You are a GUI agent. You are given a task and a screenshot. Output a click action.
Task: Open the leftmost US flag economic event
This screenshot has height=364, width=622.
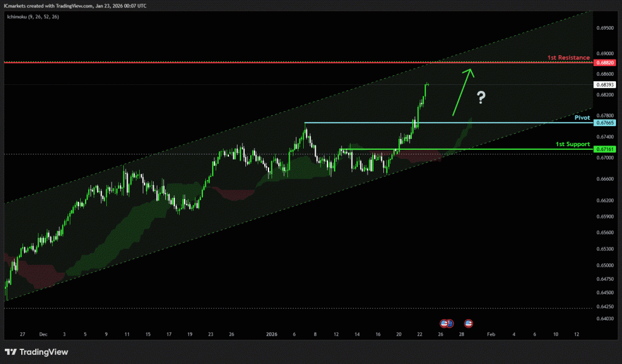(443, 323)
